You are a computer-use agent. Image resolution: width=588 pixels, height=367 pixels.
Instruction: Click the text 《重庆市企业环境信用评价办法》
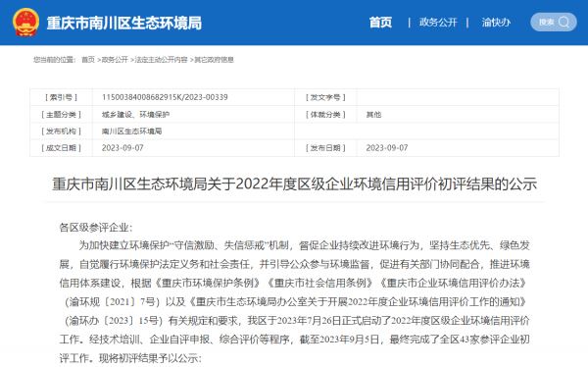pyautogui.click(x=454, y=283)
